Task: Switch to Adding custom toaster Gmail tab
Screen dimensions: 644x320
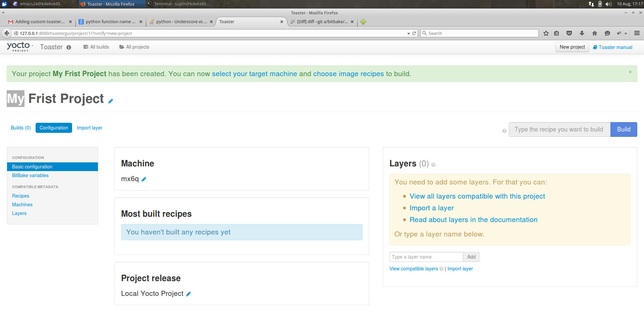Action: [40, 22]
